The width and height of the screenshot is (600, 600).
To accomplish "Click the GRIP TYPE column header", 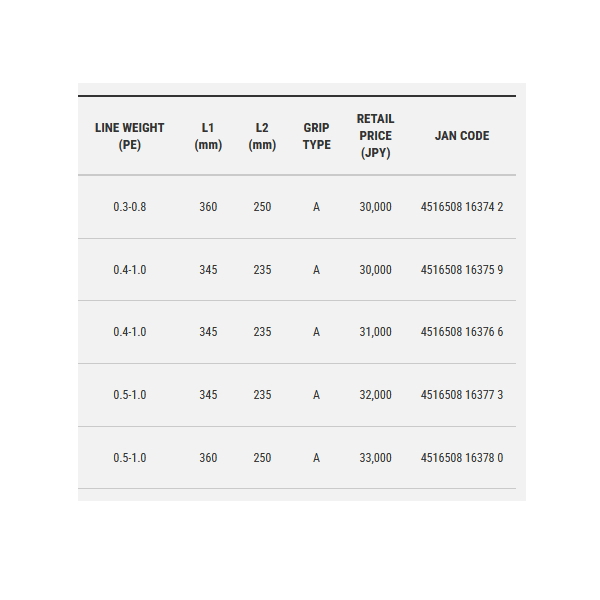I will point(316,136).
